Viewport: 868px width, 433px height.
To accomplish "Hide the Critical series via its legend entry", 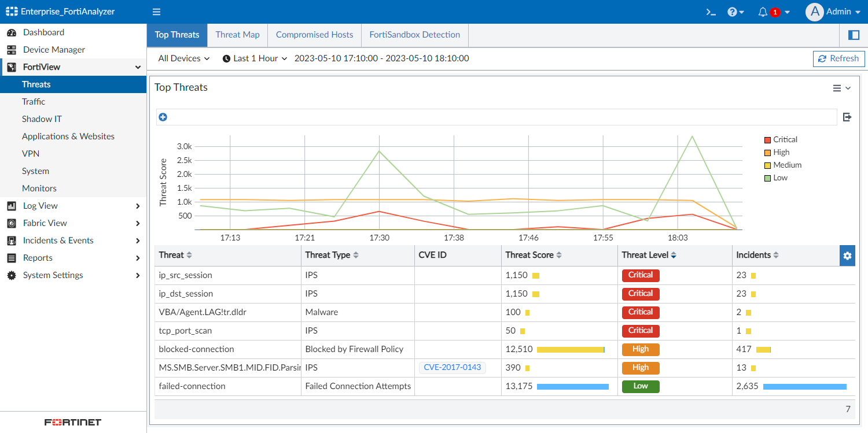I will [x=782, y=139].
